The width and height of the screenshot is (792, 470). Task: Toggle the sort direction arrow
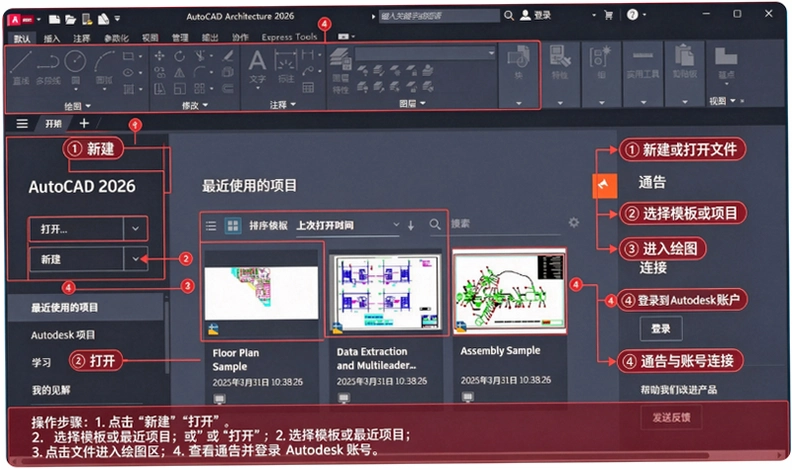point(411,225)
